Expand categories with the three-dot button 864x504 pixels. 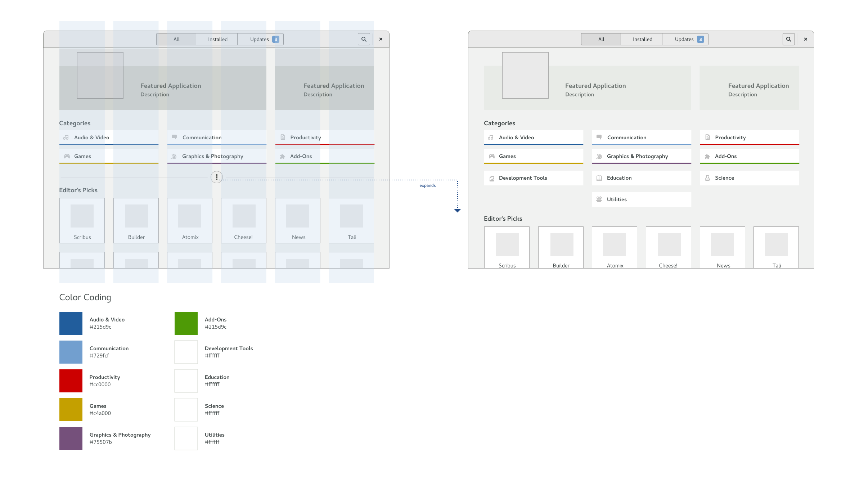coord(217,177)
